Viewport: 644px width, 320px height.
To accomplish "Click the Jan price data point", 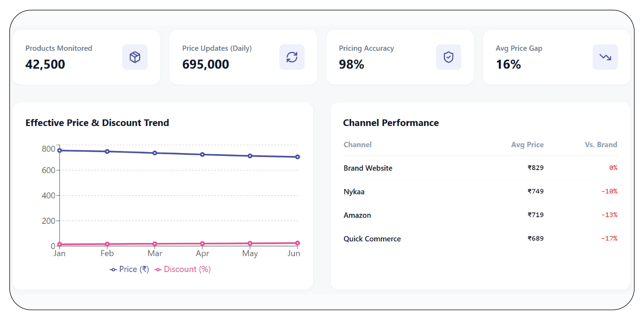I will [x=59, y=150].
